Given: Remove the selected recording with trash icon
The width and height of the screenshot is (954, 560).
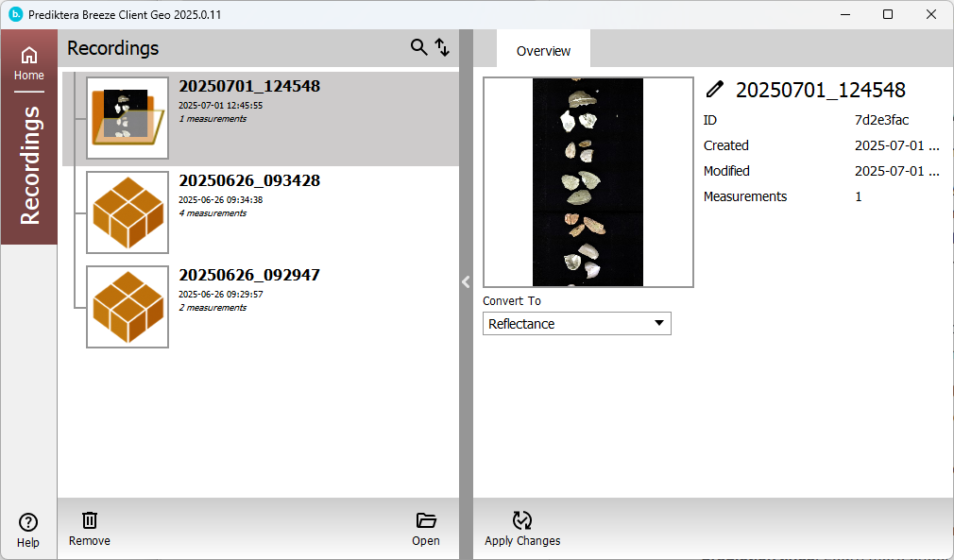Looking at the screenshot, I should coord(90,520).
